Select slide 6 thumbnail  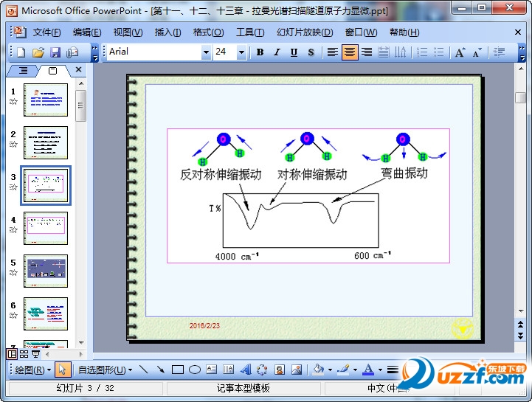[46, 313]
